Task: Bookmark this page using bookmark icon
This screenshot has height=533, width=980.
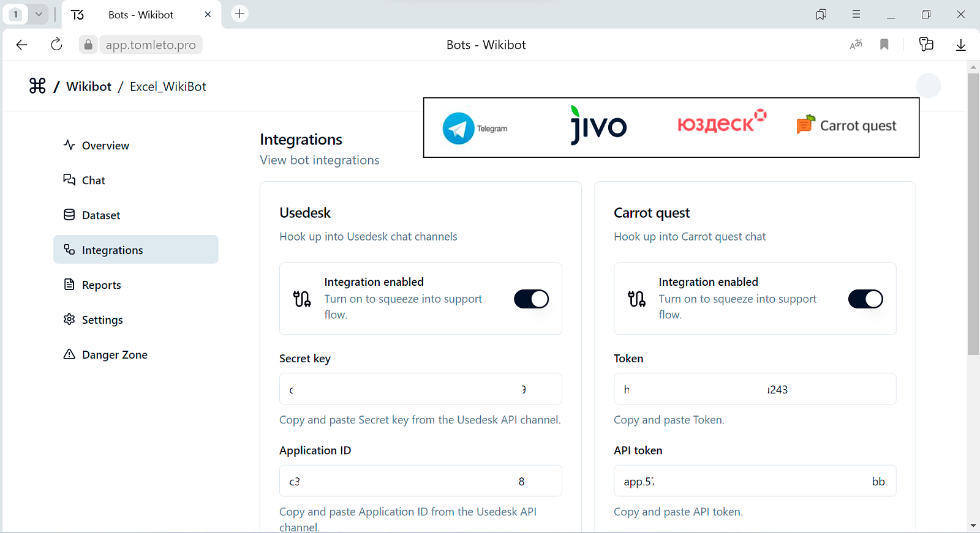Action: (x=884, y=44)
